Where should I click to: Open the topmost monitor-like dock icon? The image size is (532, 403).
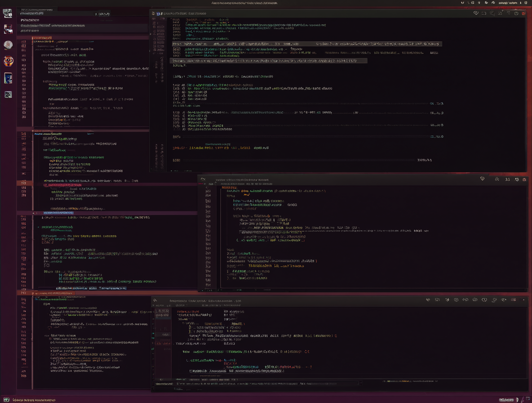[x=8, y=13]
